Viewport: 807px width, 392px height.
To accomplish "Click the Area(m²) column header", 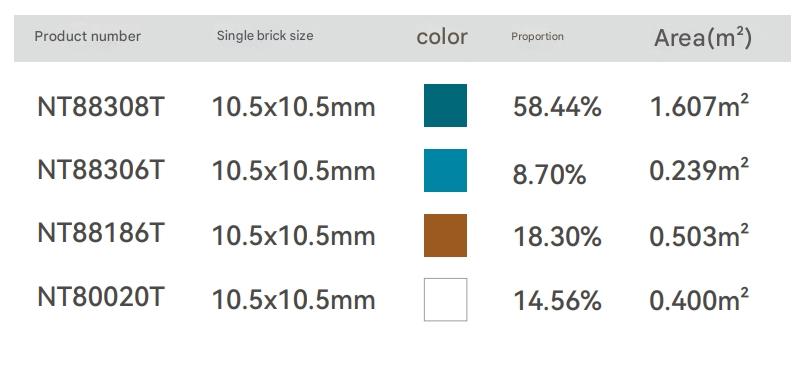I will (703, 38).
